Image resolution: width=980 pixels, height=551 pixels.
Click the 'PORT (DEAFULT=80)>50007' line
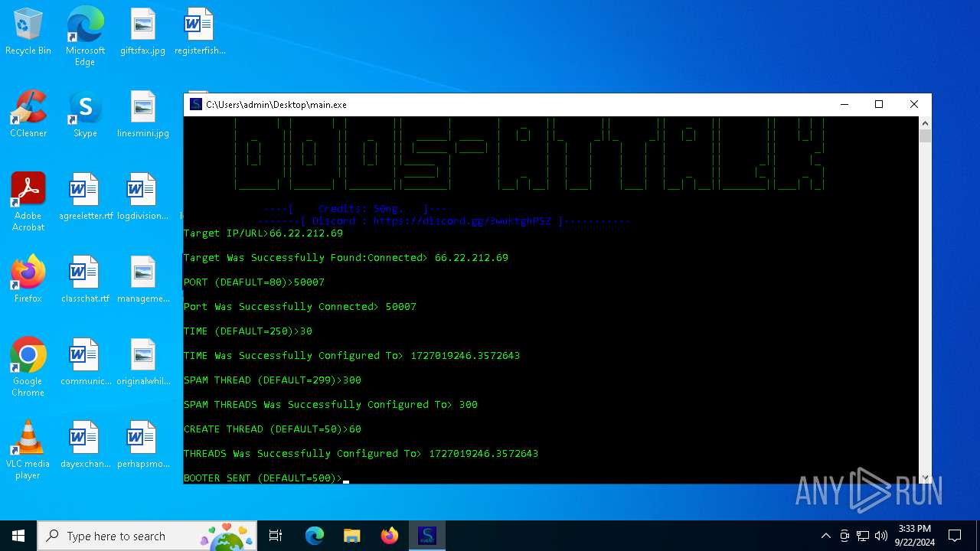pos(254,282)
